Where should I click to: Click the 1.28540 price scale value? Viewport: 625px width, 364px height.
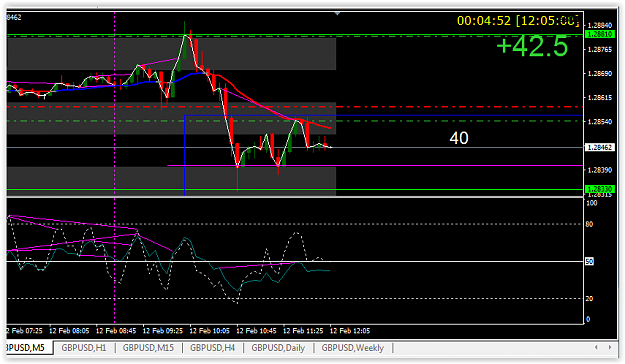(600, 122)
